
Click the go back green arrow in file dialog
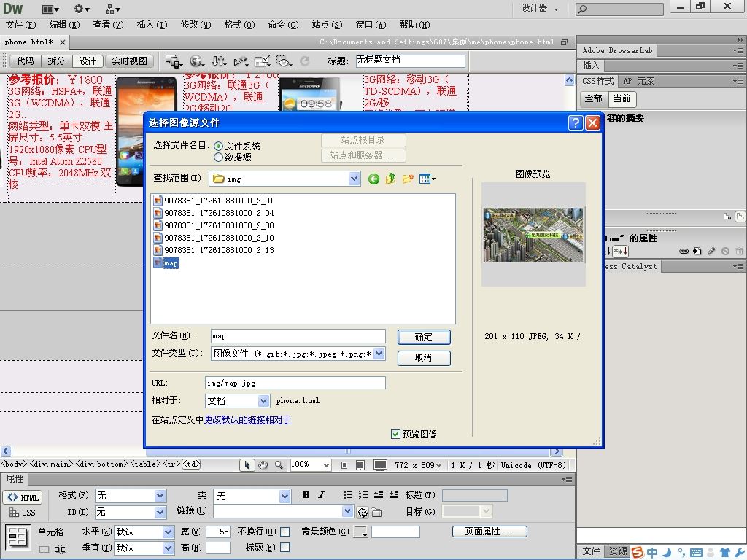pyautogui.click(x=374, y=179)
